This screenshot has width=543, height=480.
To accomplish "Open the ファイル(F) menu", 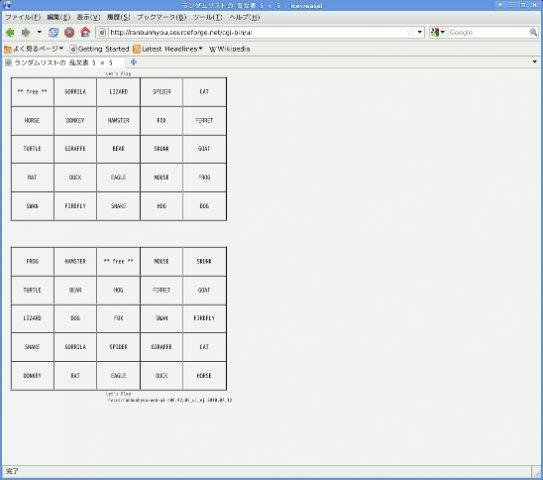I will point(23,17).
